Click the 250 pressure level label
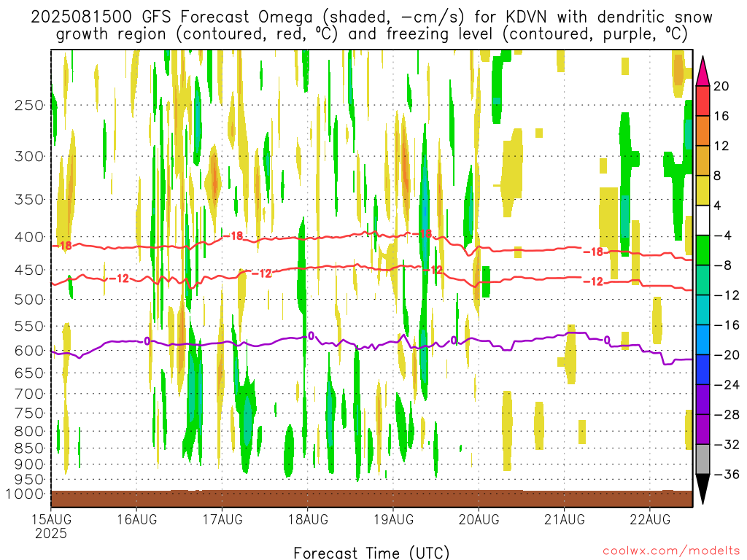 click(29, 105)
